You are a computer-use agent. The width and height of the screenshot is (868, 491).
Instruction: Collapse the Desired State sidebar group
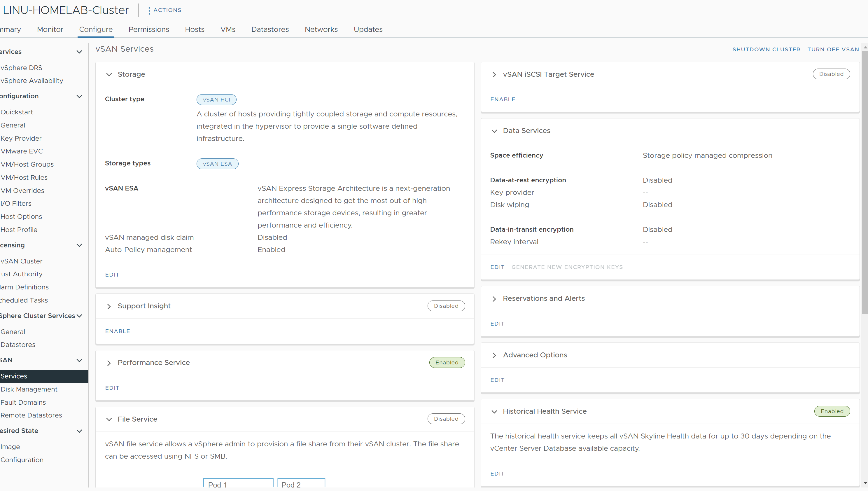pos(79,431)
